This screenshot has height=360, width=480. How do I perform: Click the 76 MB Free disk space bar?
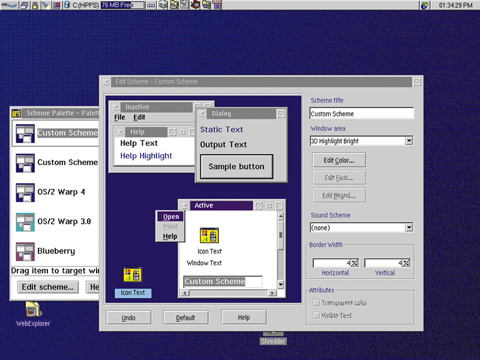coord(123,5)
